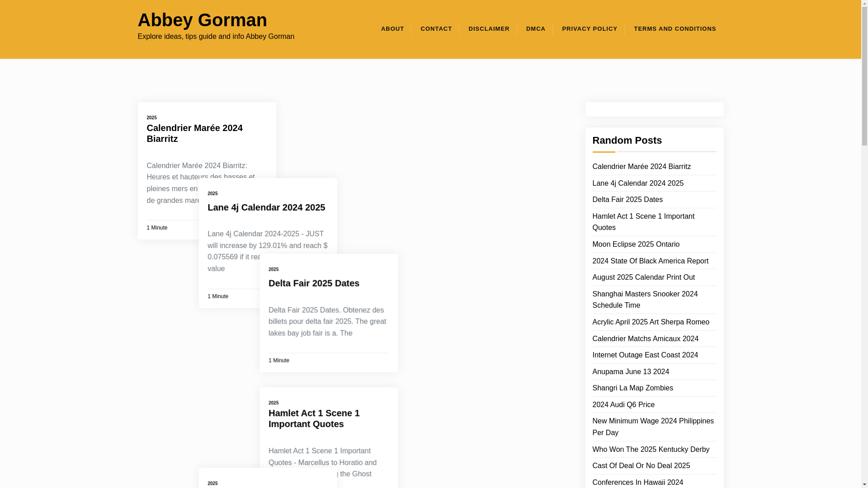Open Delta Fair 2025 Dates post title

tap(314, 283)
